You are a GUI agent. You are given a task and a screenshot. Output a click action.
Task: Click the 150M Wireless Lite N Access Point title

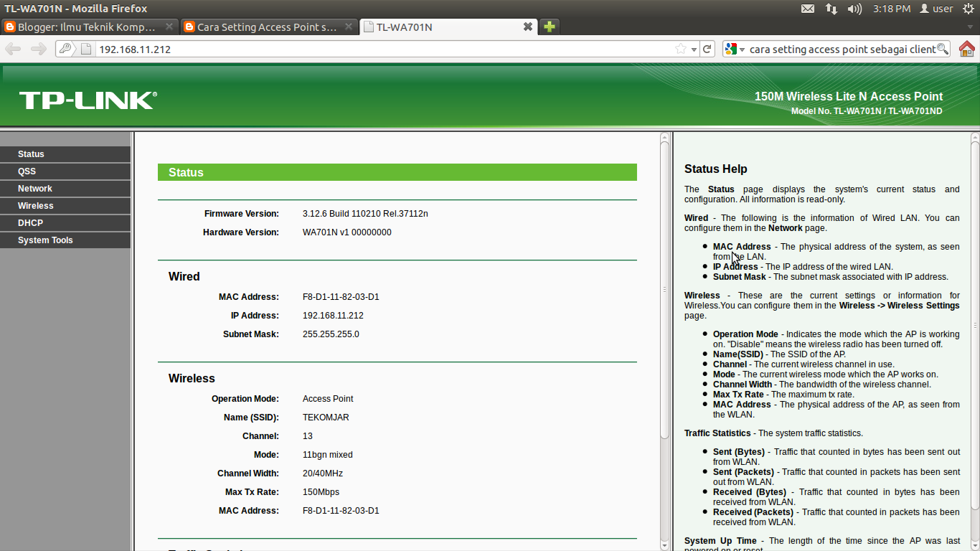pyautogui.click(x=849, y=97)
